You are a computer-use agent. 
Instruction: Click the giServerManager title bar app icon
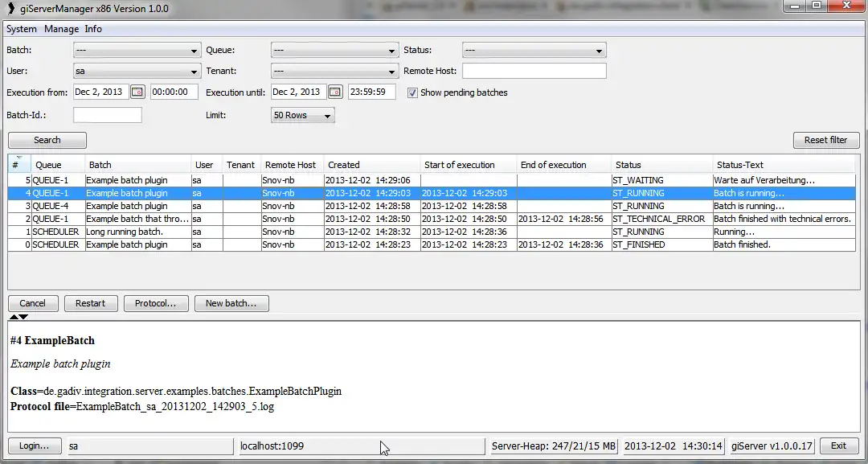pyautogui.click(x=10, y=8)
